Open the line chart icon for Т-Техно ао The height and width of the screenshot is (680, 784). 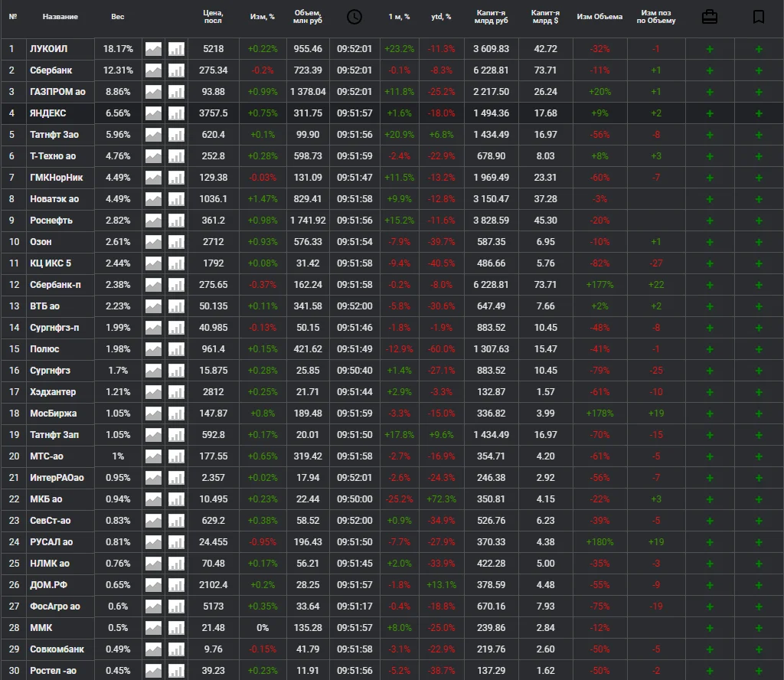[153, 156]
